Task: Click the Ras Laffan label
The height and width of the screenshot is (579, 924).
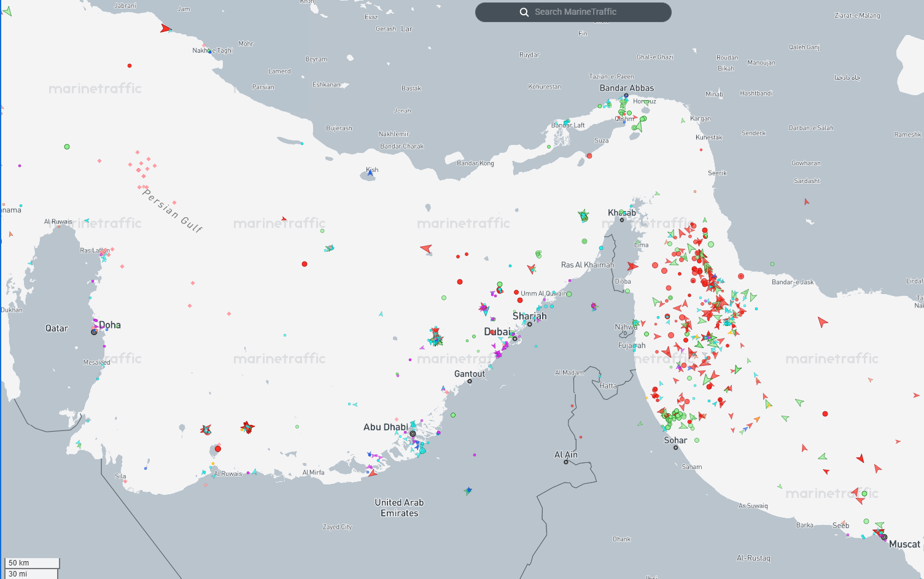Action: coord(95,251)
